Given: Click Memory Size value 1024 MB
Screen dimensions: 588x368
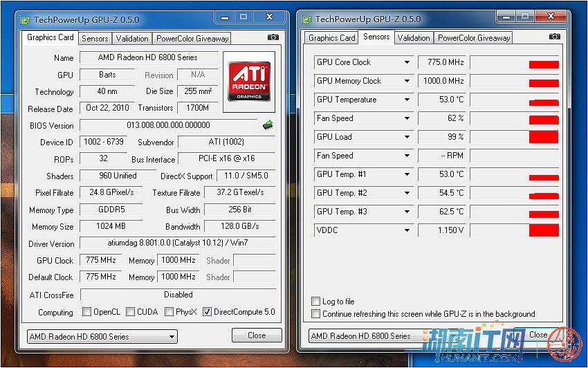Looking at the screenshot, I should 111,226.
